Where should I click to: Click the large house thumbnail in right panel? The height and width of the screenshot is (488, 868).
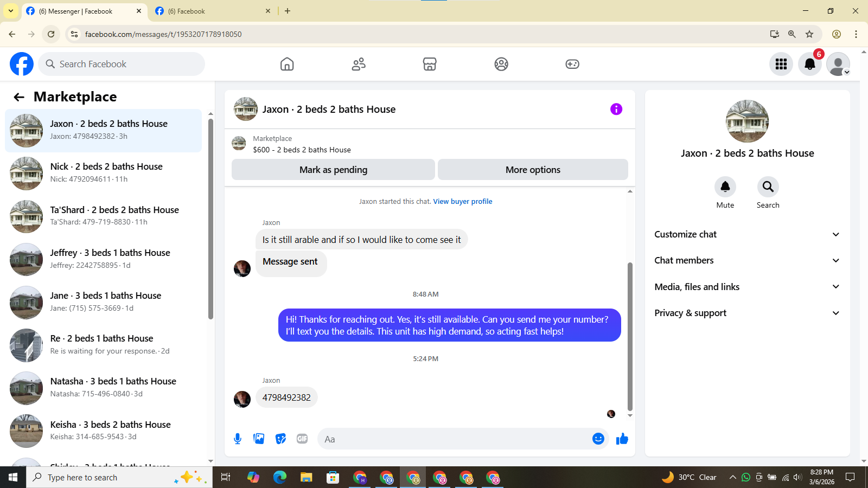[747, 121]
